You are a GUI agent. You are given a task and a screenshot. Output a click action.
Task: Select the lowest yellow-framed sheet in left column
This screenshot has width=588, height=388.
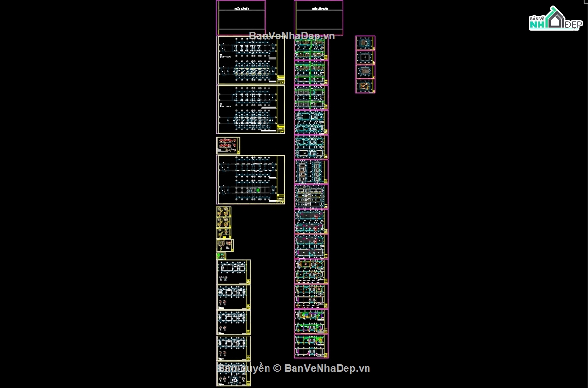pyautogui.click(x=233, y=374)
